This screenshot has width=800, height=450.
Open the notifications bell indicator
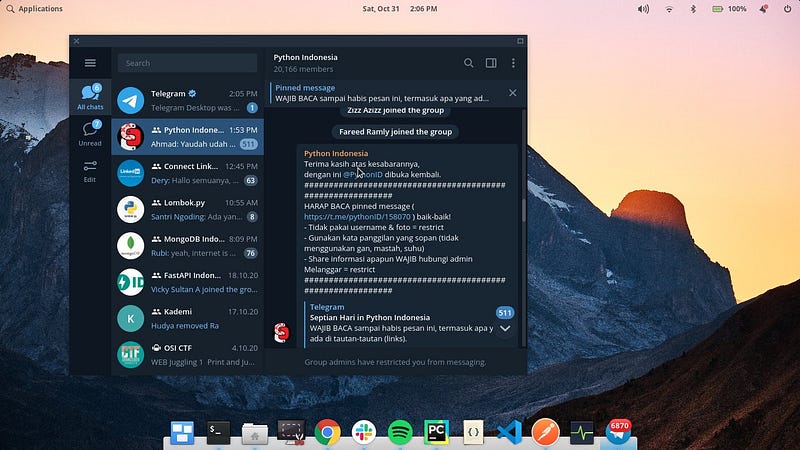[763, 9]
